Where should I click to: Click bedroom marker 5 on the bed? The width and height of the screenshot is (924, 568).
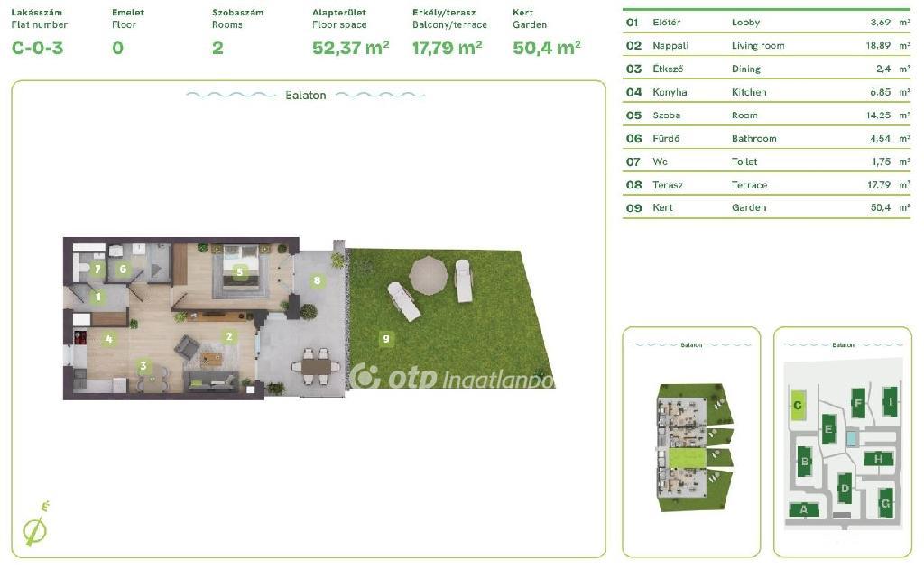coord(239,270)
